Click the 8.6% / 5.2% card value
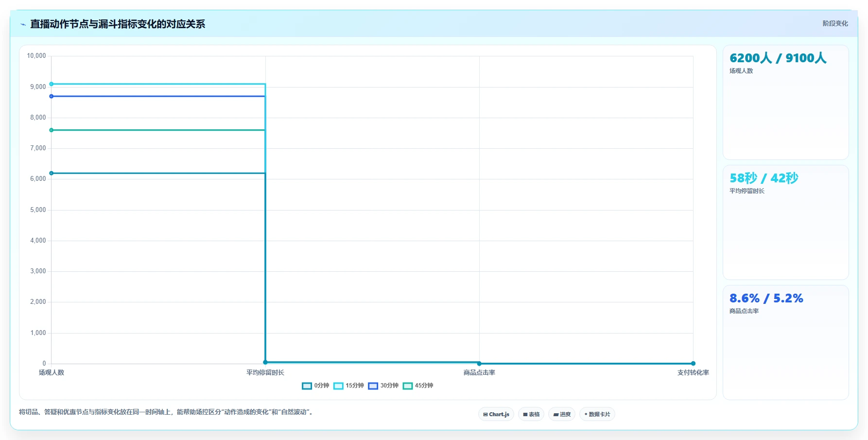This screenshot has height=440, width=868. pos(766,298)
